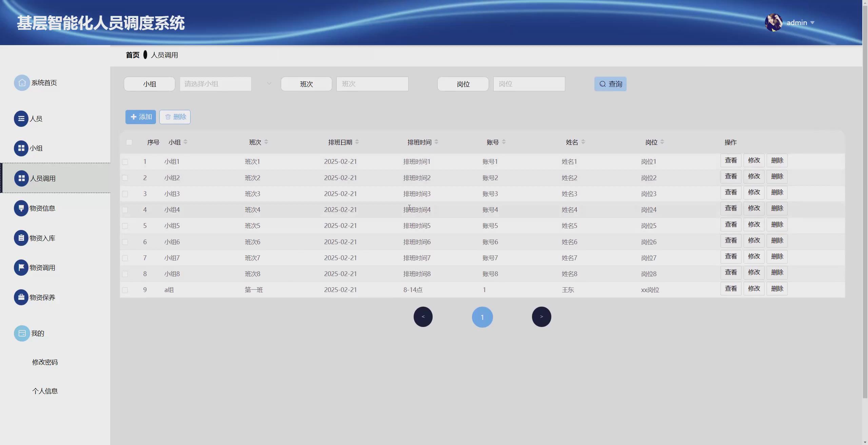Sort table by 排班日期 column arrows
The height and width of the screenshot is (445, 868).
[357, 142]
